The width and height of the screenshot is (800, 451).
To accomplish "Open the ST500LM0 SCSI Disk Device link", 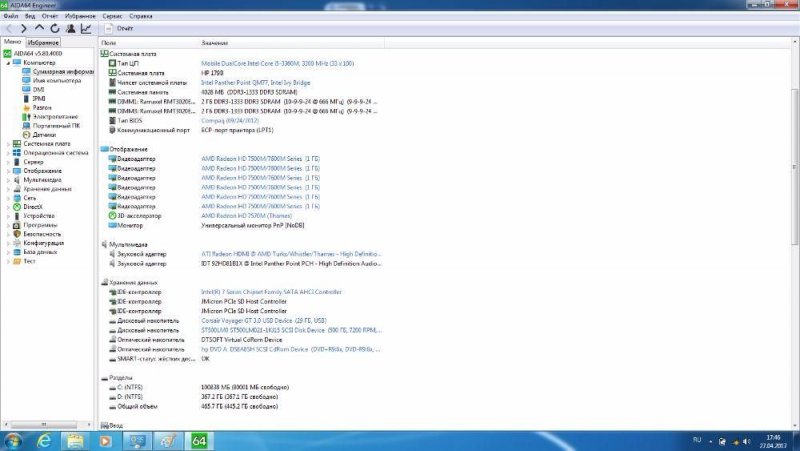I will (x=290, y=330).
